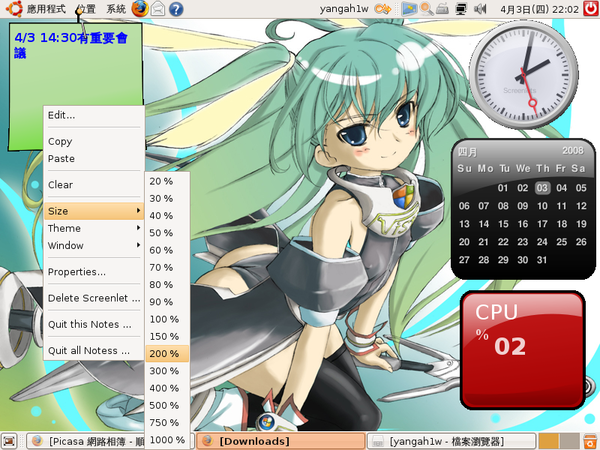Screen dimensions: 600x450
Task: Switch to the first workspace in pager
Action: [x=549, y=441]
